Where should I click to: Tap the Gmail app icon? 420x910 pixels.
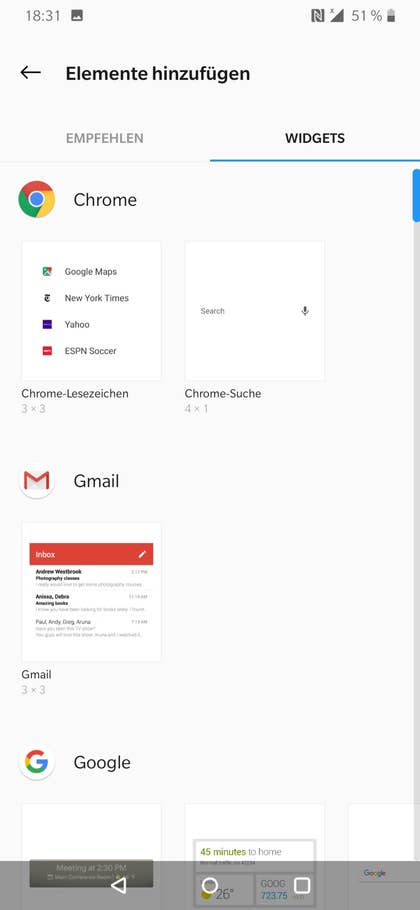(37, 481)
